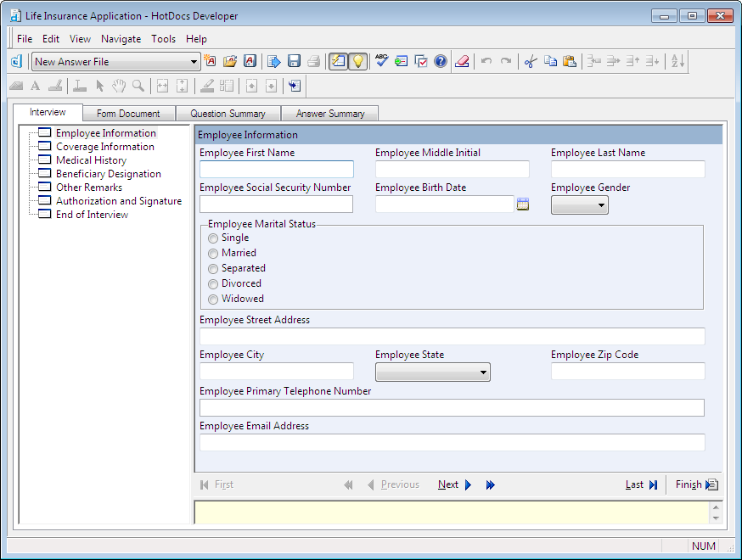Image resolution: width=742 pixels, height=560 pixels.
Task: Select Separated marital status
Action: (213, 268)
